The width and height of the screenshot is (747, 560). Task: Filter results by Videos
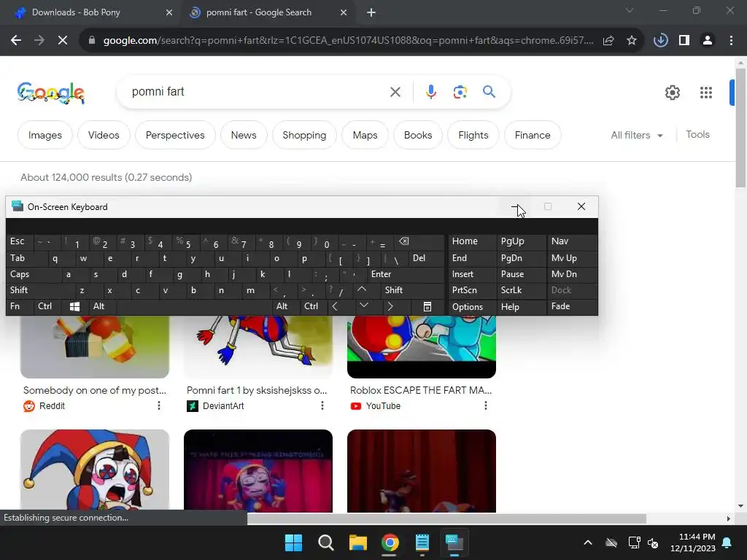pyautogui.click(x=104, y=135)
